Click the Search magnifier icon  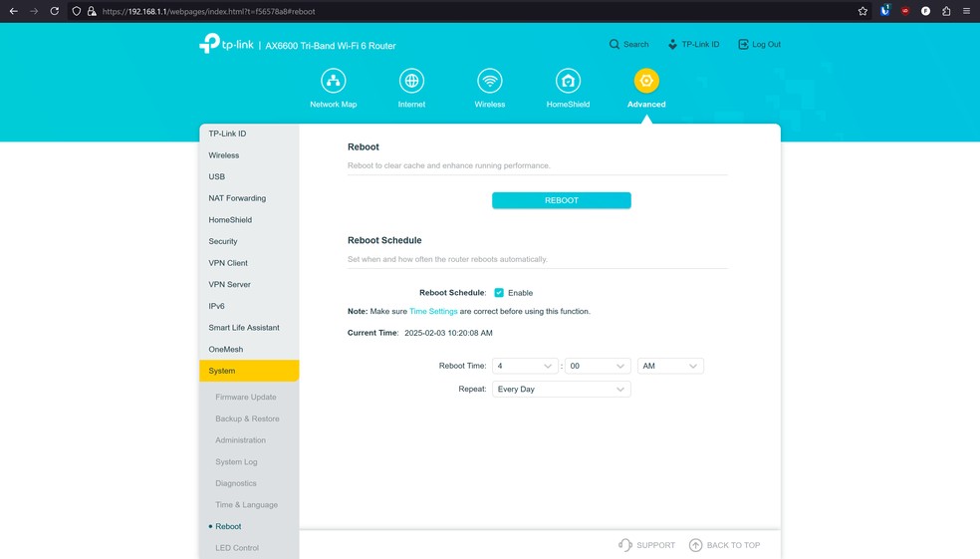coord(615,45)
